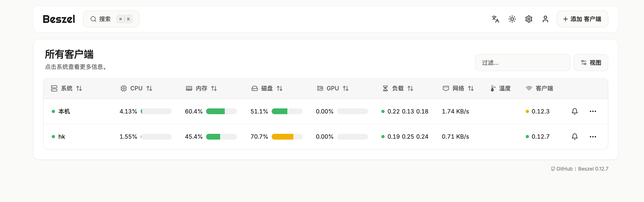Open the 视图 view options dropdown
This screenshot has height=202, width=644.
590,62
